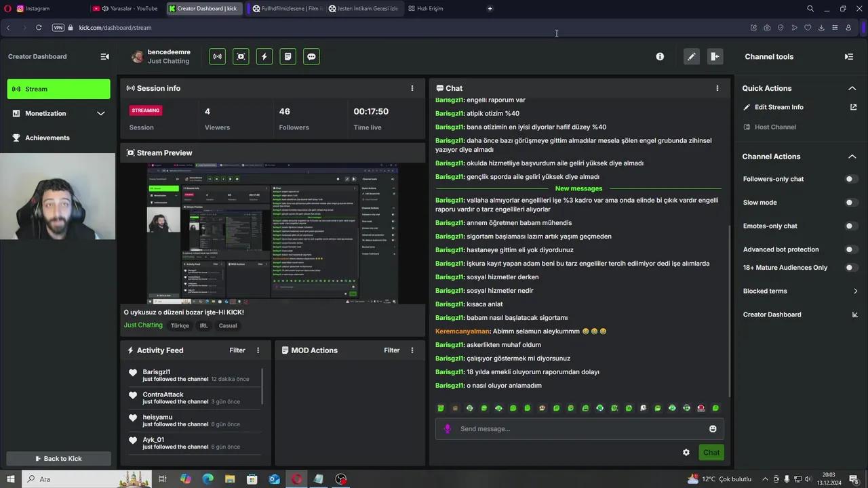Image resolution: width=868 pixels, height=488 pixels.
Task: Click Edit Stream Info link
Action: (778, 107)
